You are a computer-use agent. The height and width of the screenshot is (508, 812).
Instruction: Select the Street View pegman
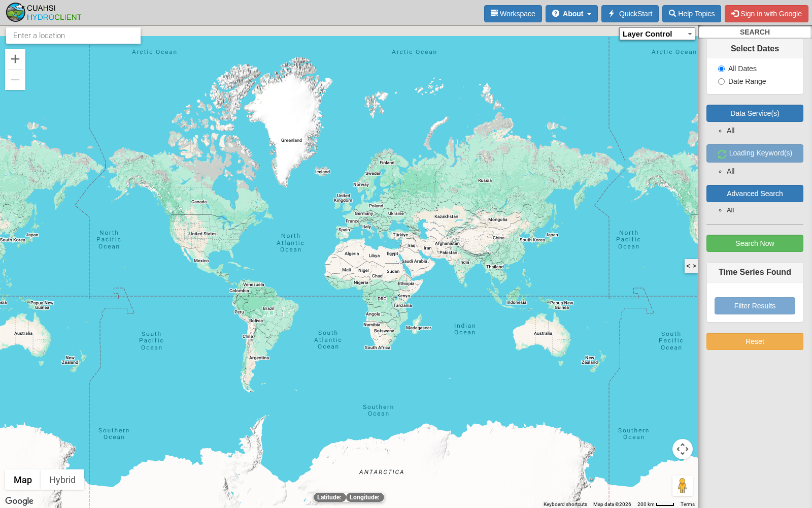[683, 486]
